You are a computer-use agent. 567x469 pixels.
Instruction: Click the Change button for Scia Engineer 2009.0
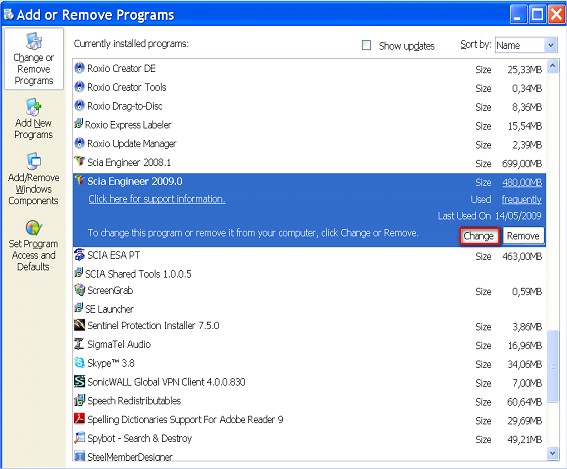[x=479, y=236]
